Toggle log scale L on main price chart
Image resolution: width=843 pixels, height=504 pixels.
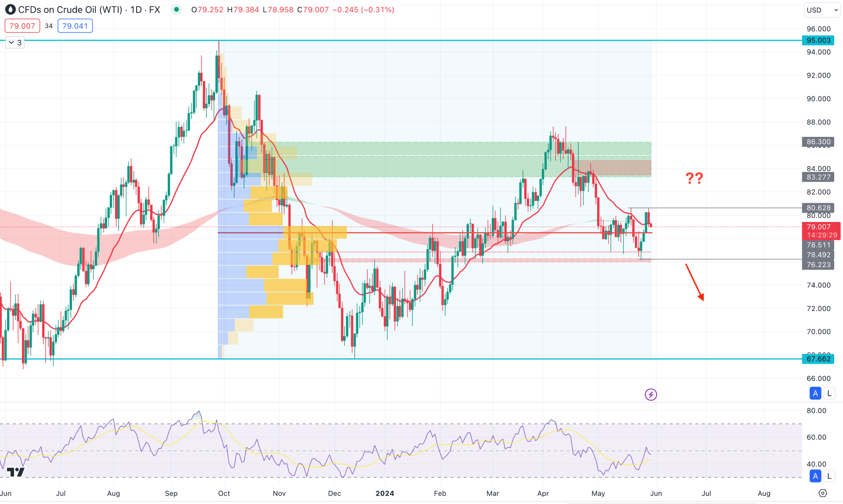click(829, 393)
